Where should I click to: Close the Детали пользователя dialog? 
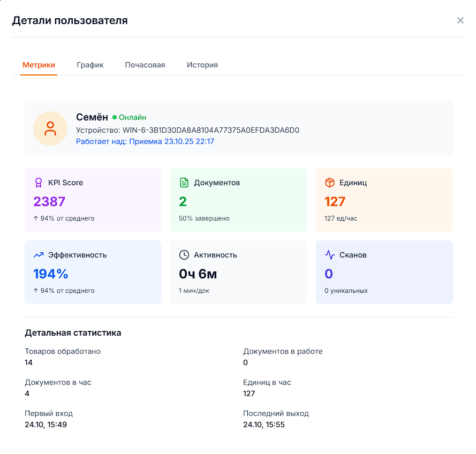(x=460, y=20)
